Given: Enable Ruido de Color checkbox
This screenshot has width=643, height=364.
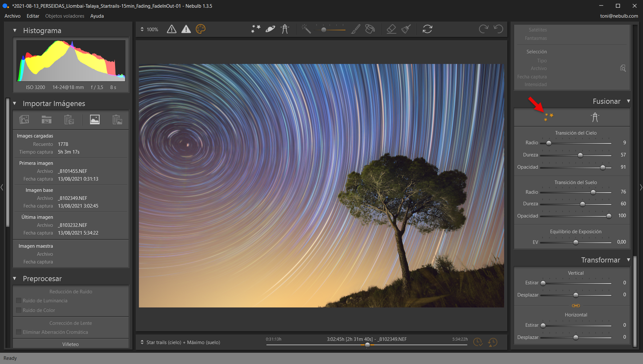Looking at the screenshot, I should point(19,310).
